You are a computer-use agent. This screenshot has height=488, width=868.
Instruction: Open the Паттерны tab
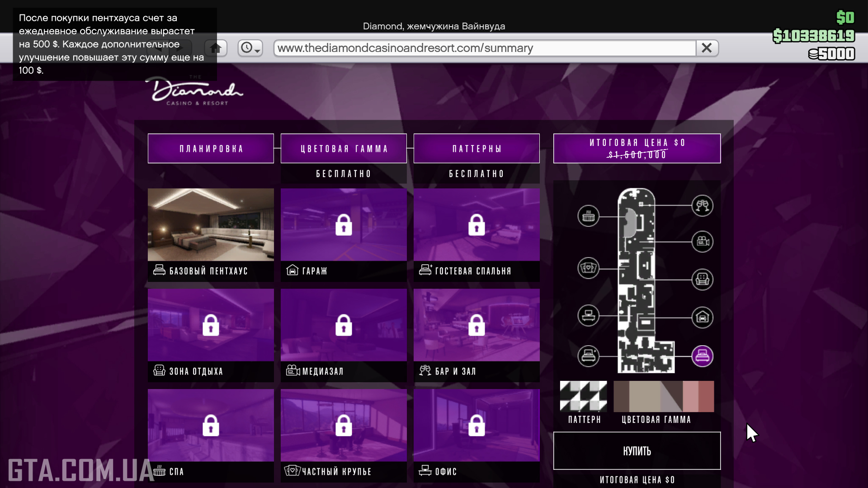[x=476, y=148]
